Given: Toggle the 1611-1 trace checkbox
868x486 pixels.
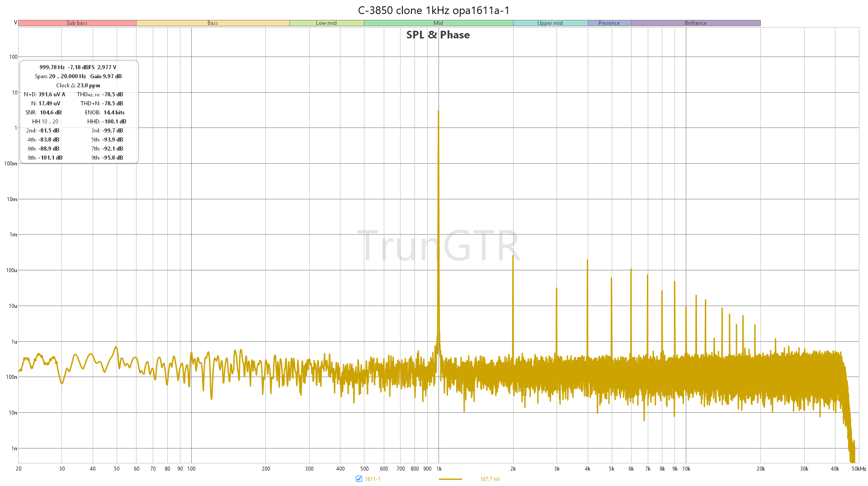Looking at the screenshot, I should (359, 479).
